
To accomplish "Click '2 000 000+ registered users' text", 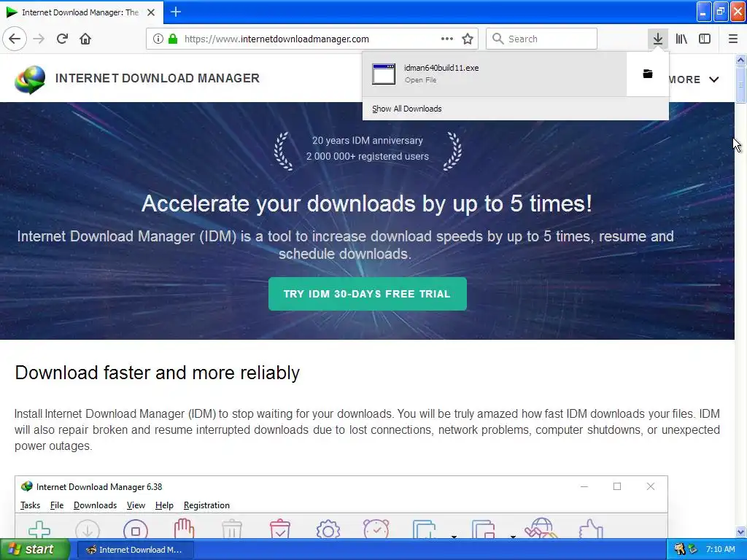I will tap(368, 156).
